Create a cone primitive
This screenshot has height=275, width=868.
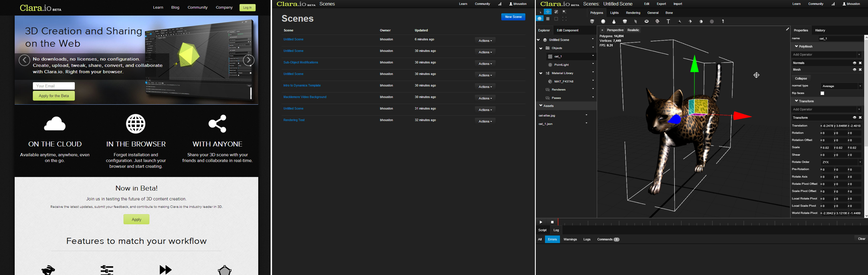click(614, 22)
